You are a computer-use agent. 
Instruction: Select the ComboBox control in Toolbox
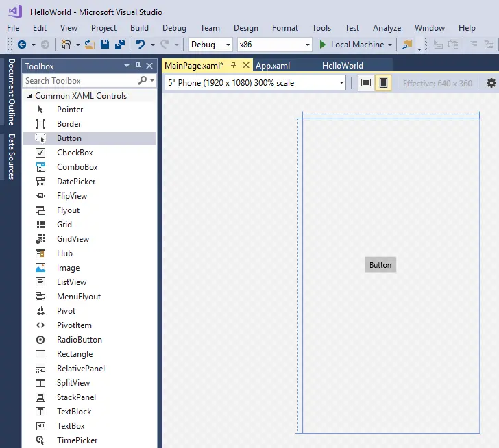pos(89,167)
